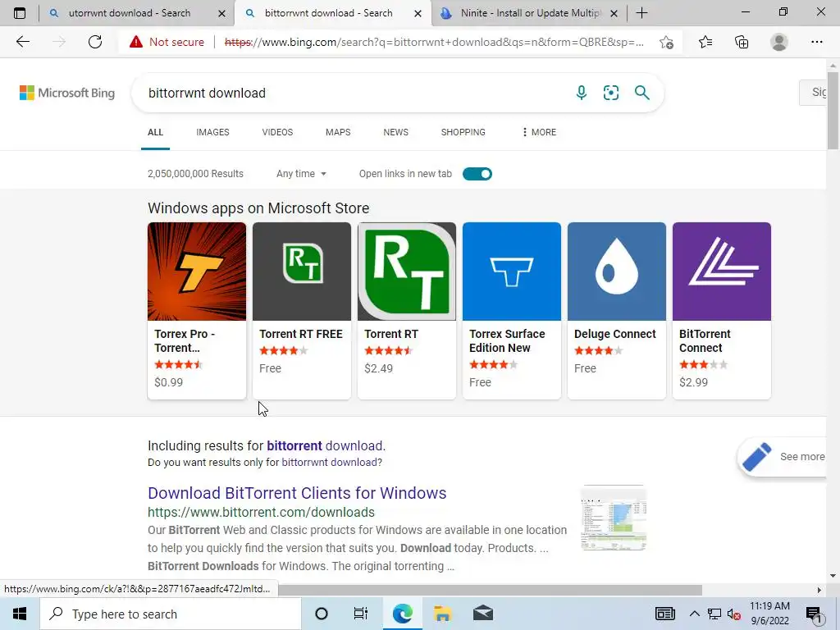Open Torrex Surface Edition New card
Viewport: 840px width, 630px height.
click(x=512, y=311)
